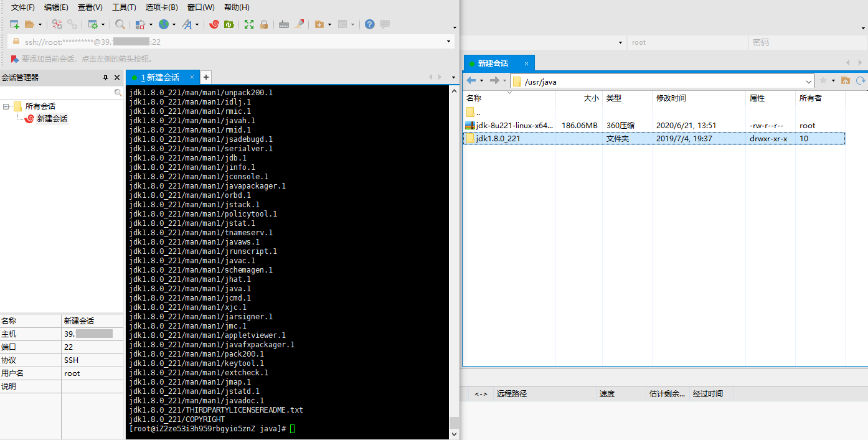The width and height of the screenshot is (868, 440).
Task: Click the terminal vertical scrollbar down arrow
Action: (454, 434)
